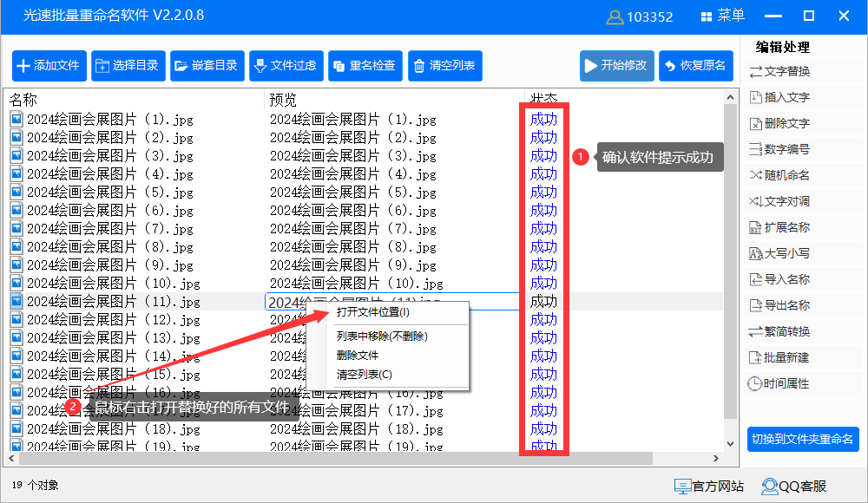
Task: Open QQ客服 support link
Action: pyautogui.click(x=794, y=487)
